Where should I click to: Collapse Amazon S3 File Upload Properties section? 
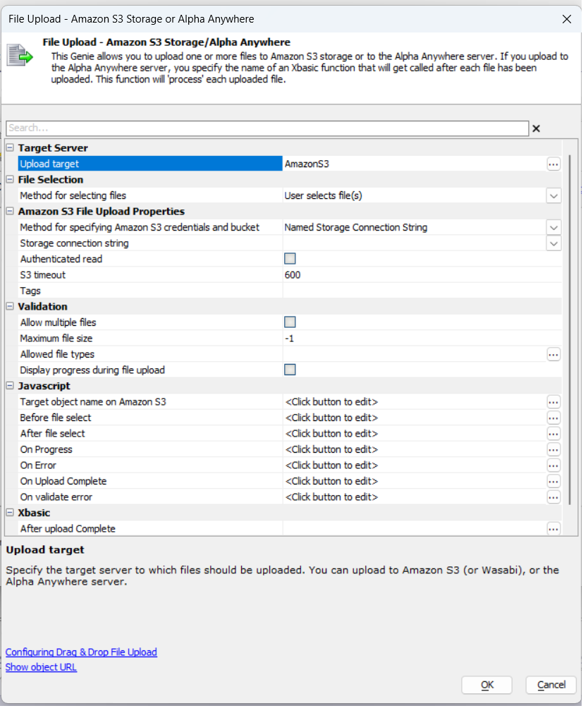(x=10, y=212)
